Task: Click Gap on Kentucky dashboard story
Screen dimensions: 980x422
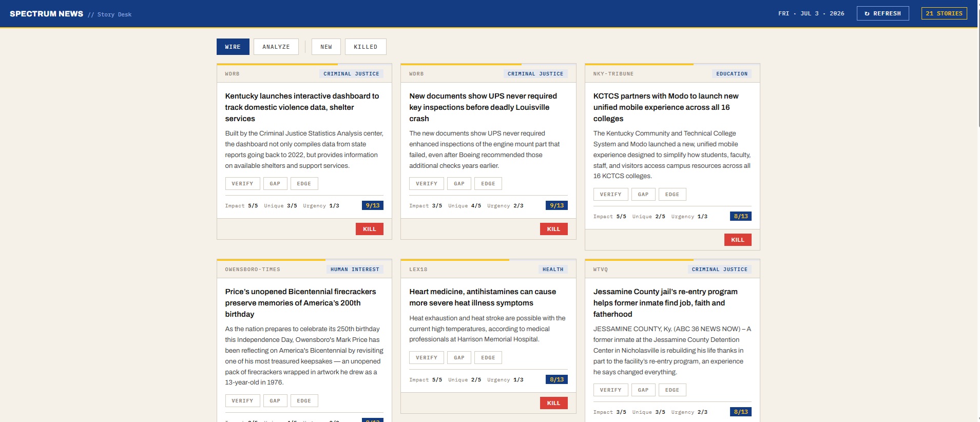Action: pyautogui.click(x=275, y=184)
